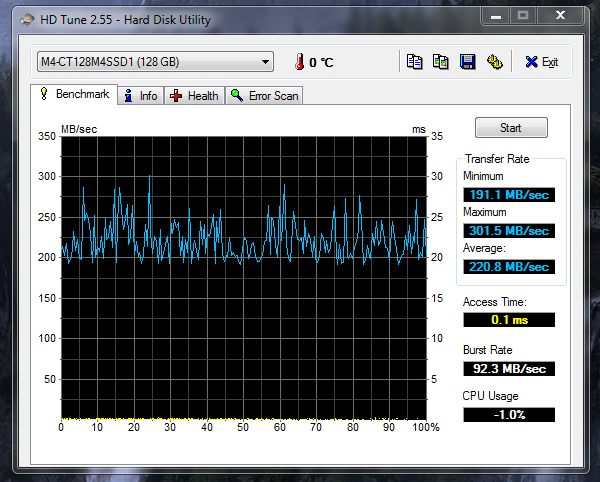This screenshot has width=600, height=482.
Task: Click the Minimum 191.1 MB/sec value
Action: point(509,195)
